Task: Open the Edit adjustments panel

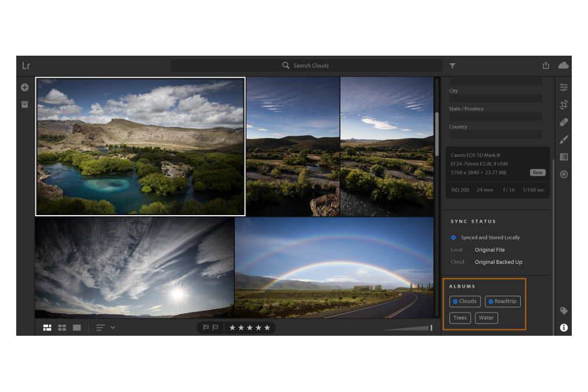Action: pos(563,87)
